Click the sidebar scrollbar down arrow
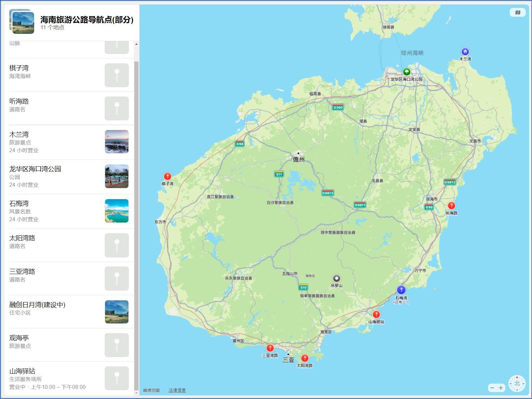Image resolution: width=532 pixels, height=399 pixels. click(137, 393)
